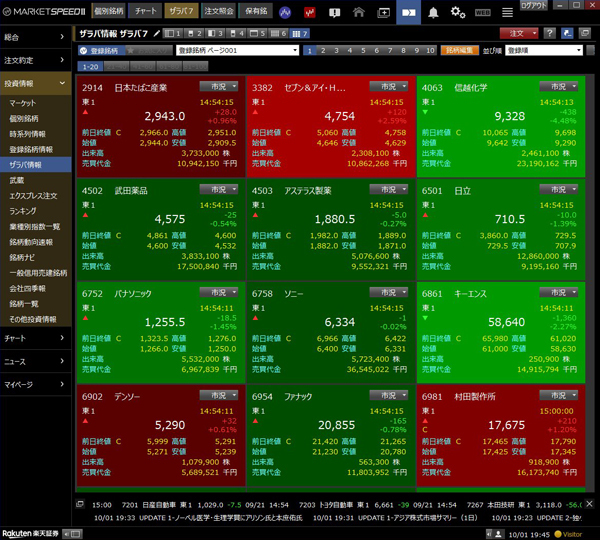Go to page 10 of registered stocks
The image size is (600, 540).
430,51
